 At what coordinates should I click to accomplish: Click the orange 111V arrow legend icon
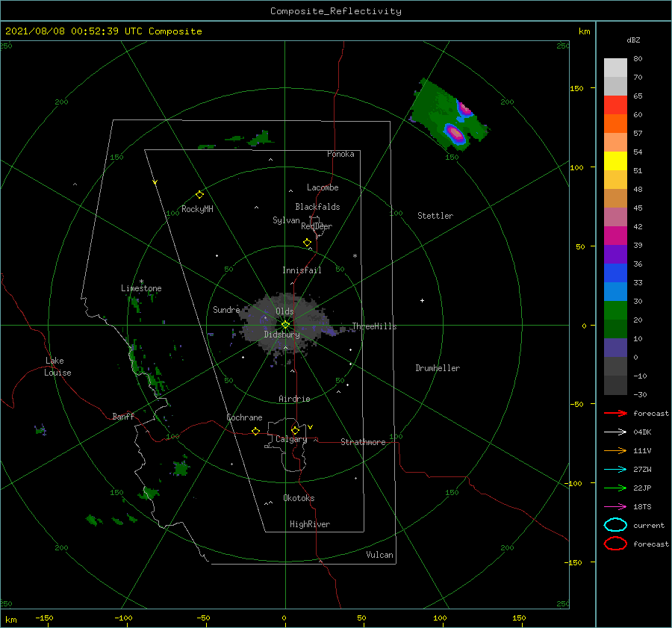[x=615, y=450]
